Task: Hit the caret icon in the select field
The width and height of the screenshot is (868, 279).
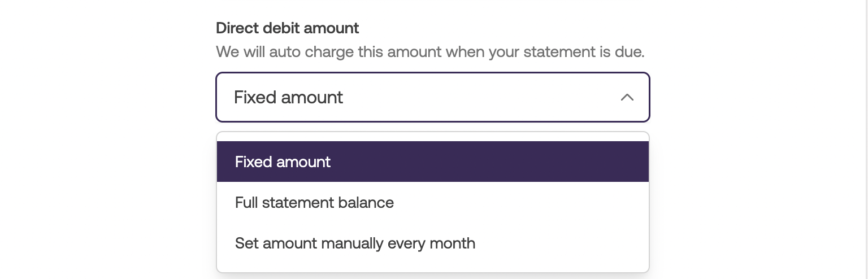Action: pos(627,97)
